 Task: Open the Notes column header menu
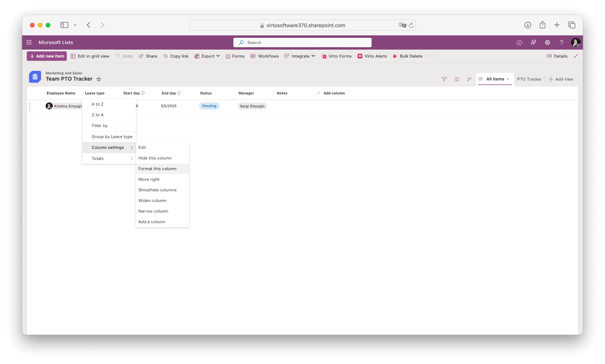point(282,93)
